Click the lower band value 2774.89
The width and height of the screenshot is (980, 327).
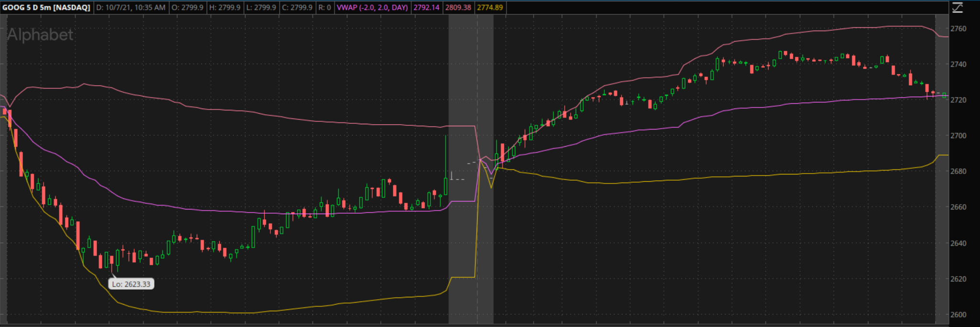pyautogui.click(x=490, y=8)
